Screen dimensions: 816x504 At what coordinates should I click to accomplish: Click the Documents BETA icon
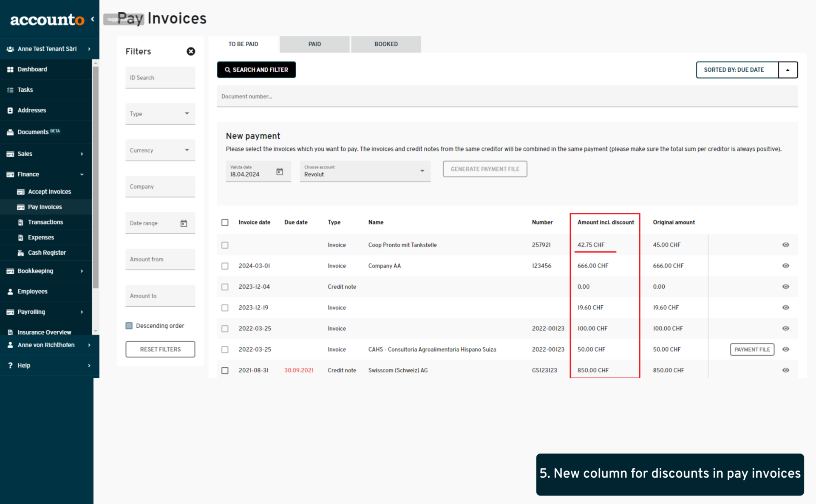[10, 132]
